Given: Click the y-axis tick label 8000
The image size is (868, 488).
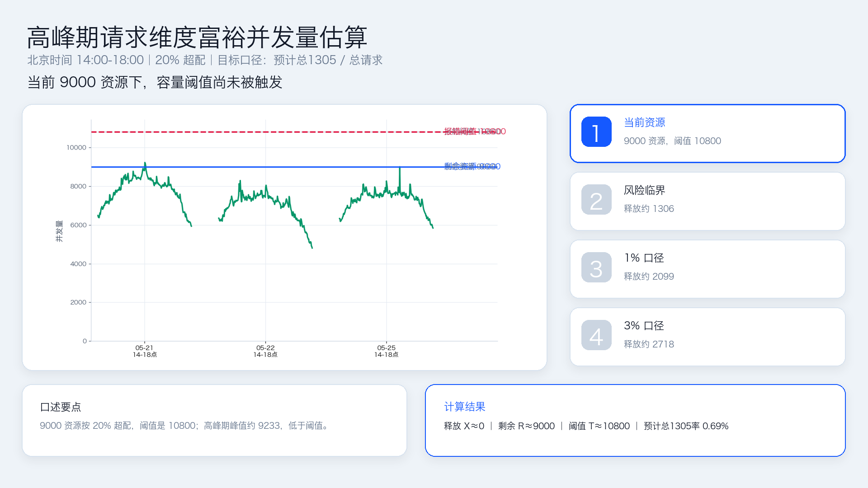Looking at the screenshot, I should 78,186.
